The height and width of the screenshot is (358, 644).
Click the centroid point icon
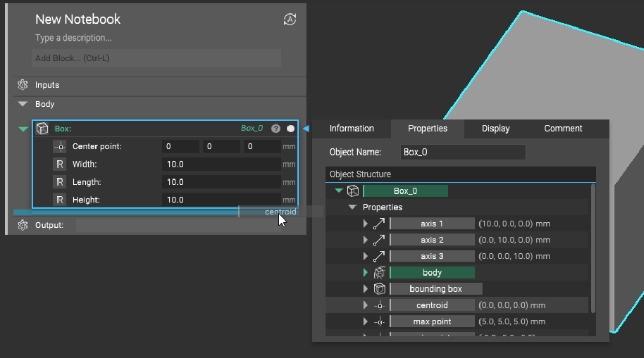coord(379,306)
